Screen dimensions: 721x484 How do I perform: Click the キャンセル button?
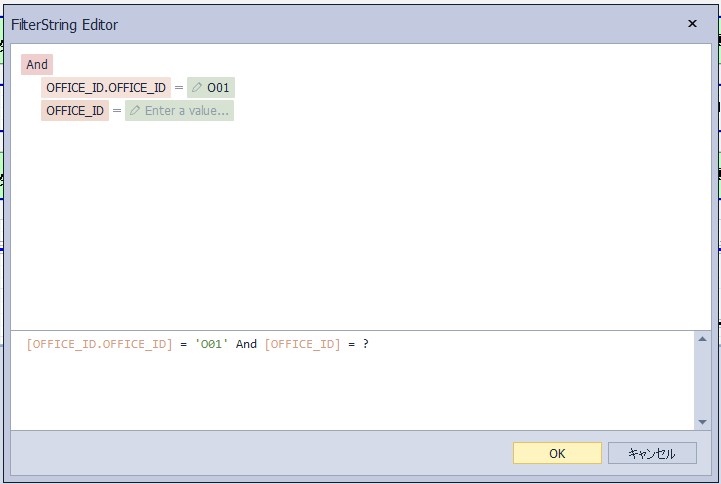652,453
